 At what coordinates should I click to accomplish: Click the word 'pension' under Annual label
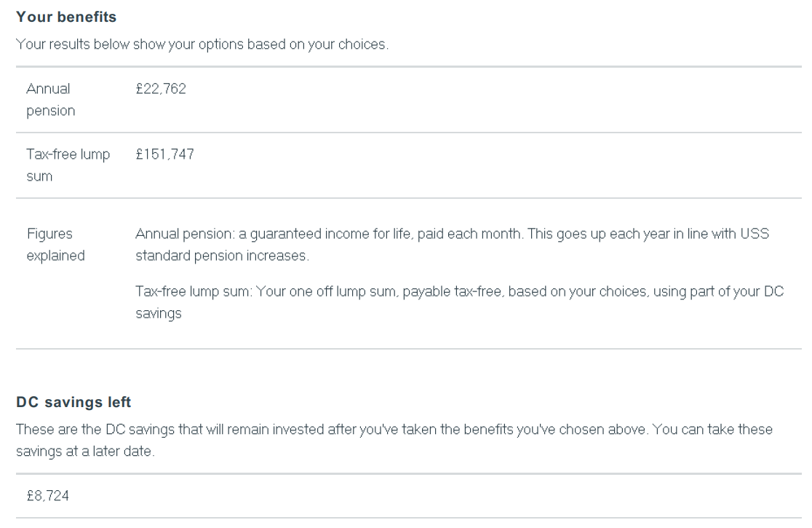[51, 111]
